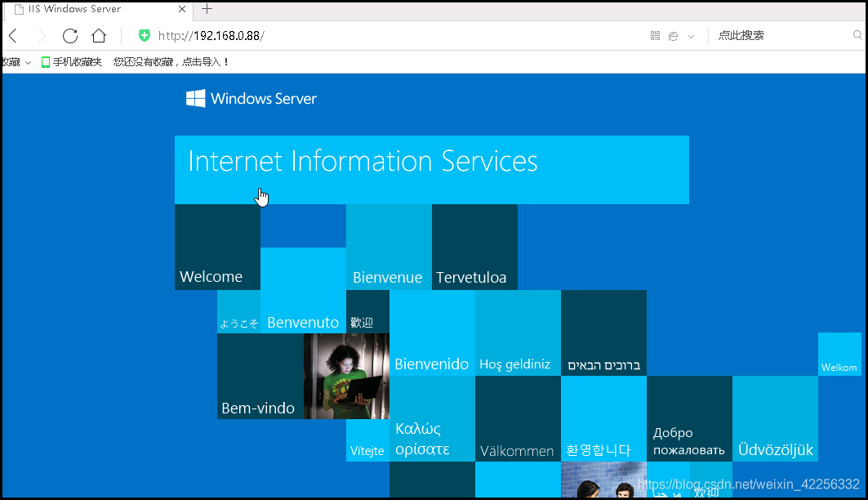Viewport: 868px width, 500px height.
Task: Click the import favorites prompt link
Action: click(171, 62)
